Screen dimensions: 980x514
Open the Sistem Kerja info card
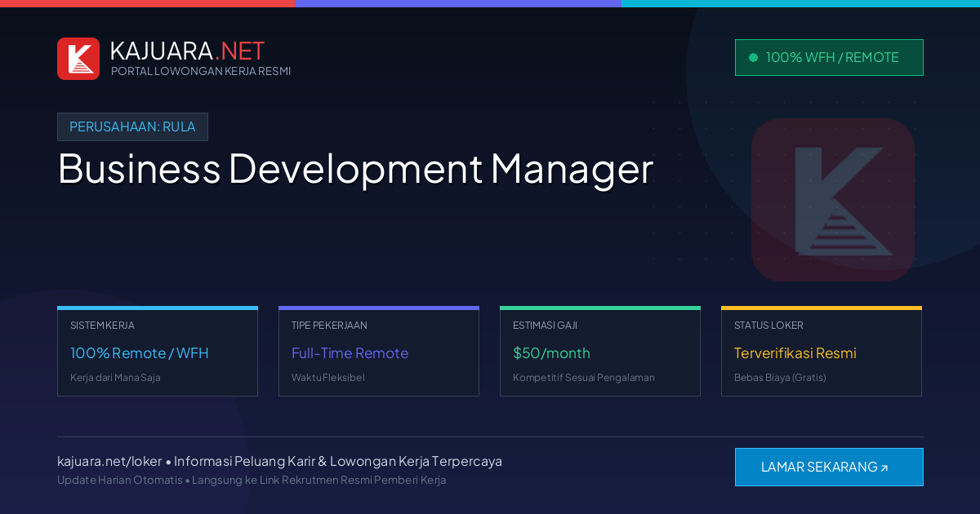point(158,352)
